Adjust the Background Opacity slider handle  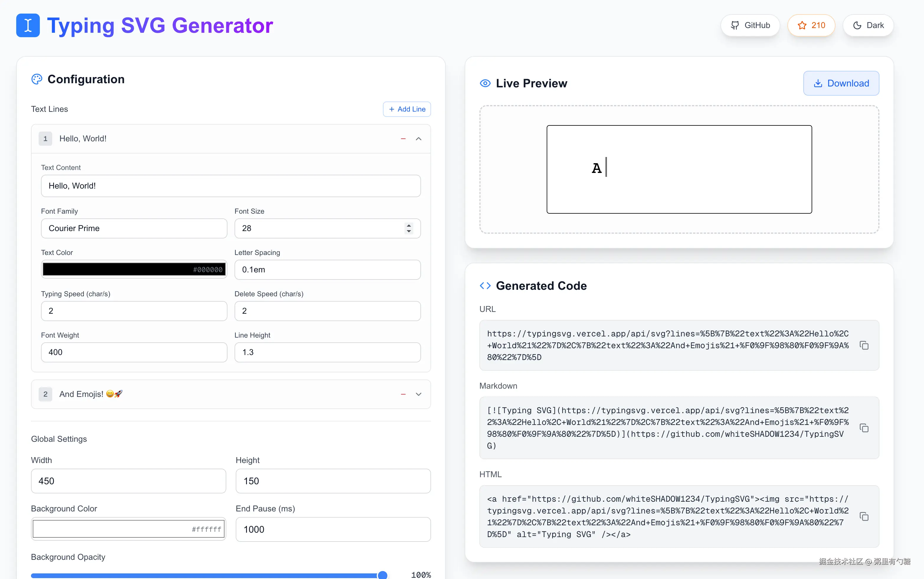point(382,575)
